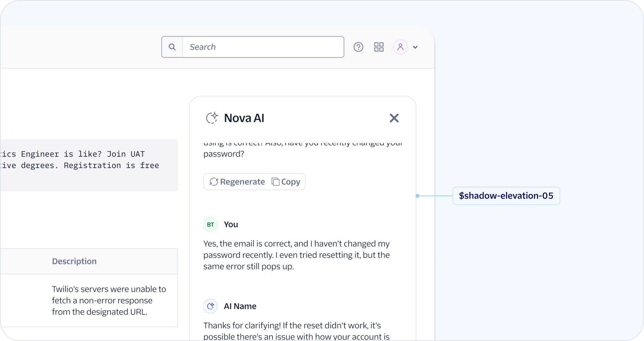The height and width of the screenshot is (341, 644).
Task: Click the code snippet block about UAT
Action: pyautogui.click(x=89, y=165)
